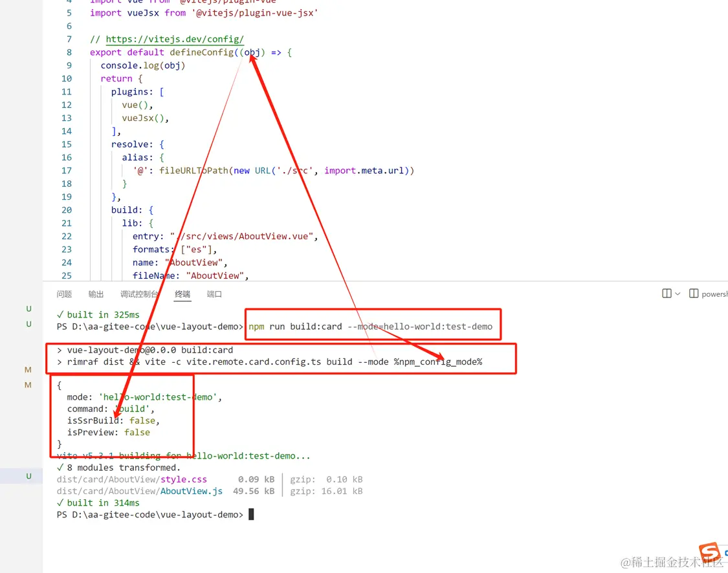Click 'style.css' in the dist output
Screen dimensions: 728x573
click(184, 479)
